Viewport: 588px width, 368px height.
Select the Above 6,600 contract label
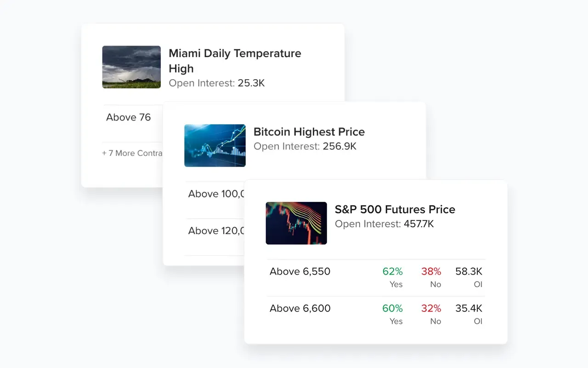300,308
